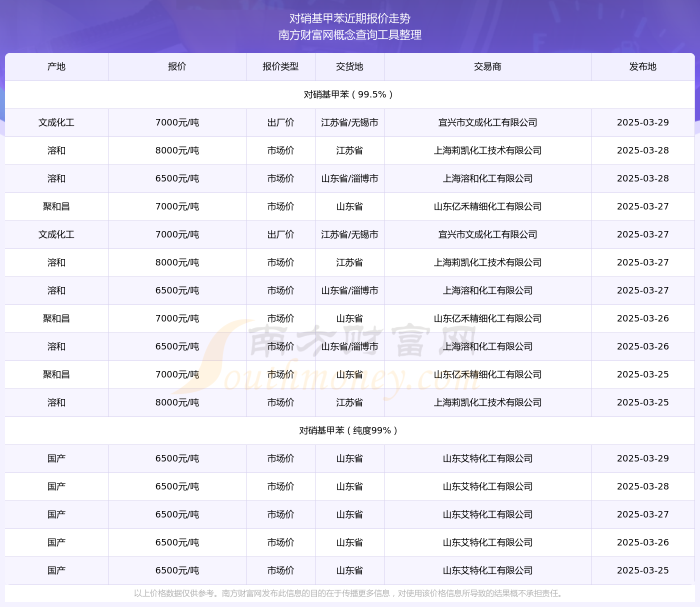Click the 报价类型 column header

[x=280, y=66]
